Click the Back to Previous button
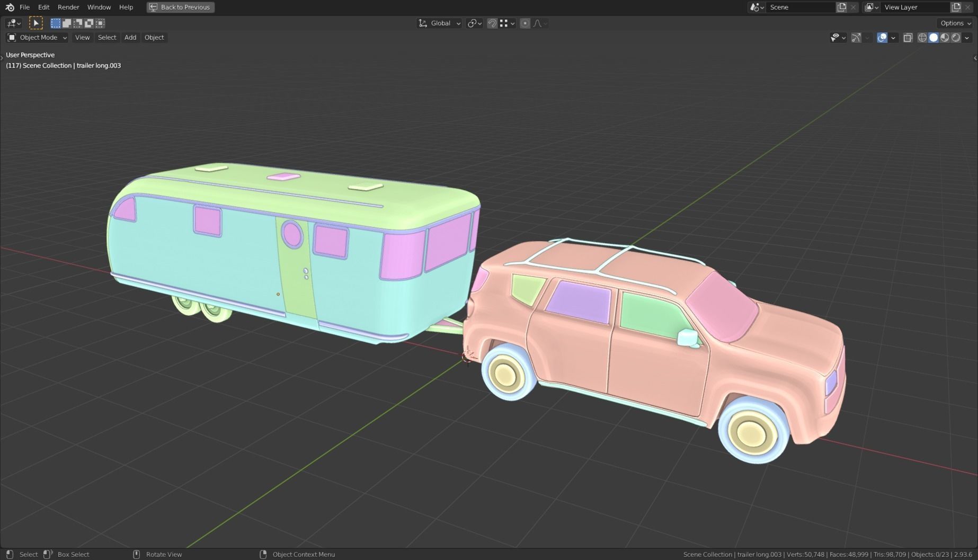 (181, 7)
